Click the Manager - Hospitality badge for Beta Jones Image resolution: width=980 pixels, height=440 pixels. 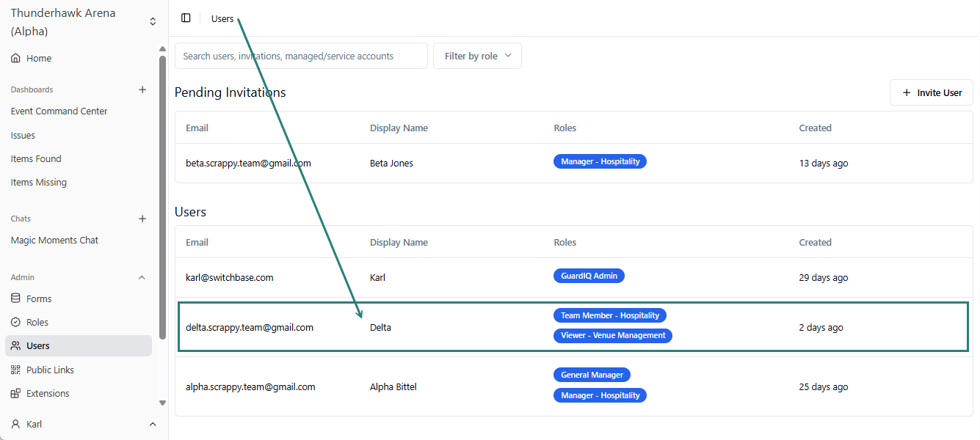click(600, 161)
